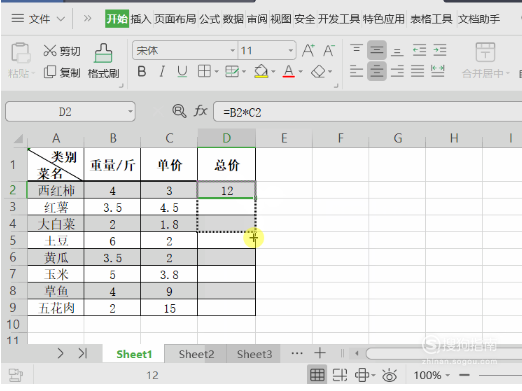Click the eraser clear icon
This screenshot has height=391, width=522.
(318, 71)
